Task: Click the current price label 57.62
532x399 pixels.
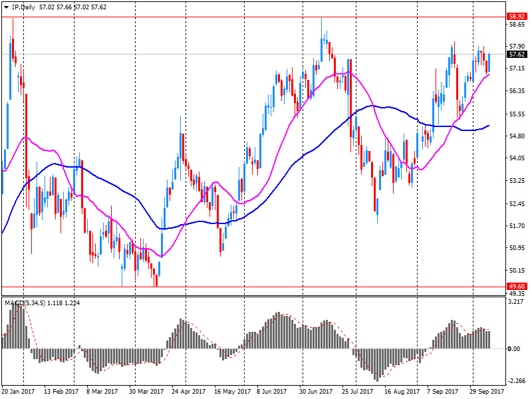Action: coord(517,55)
